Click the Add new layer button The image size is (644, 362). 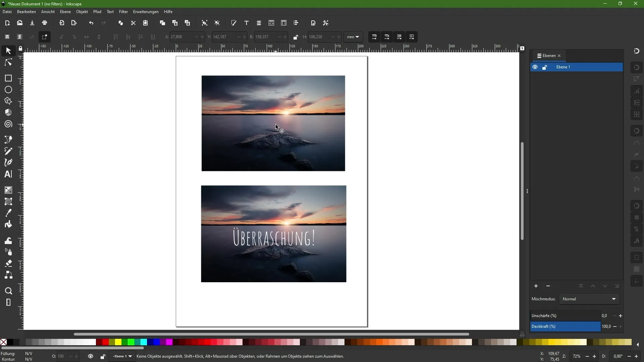point(536,286)
